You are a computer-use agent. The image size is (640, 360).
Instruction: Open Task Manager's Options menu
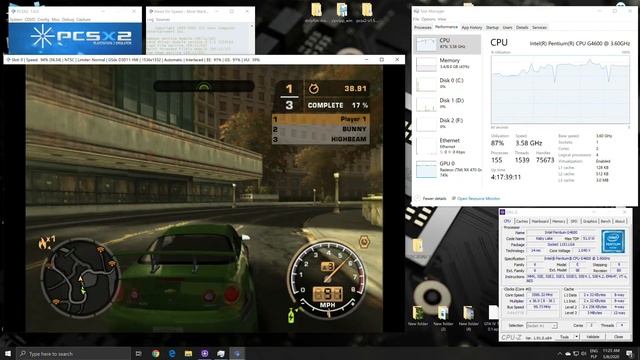pos(428,19)
